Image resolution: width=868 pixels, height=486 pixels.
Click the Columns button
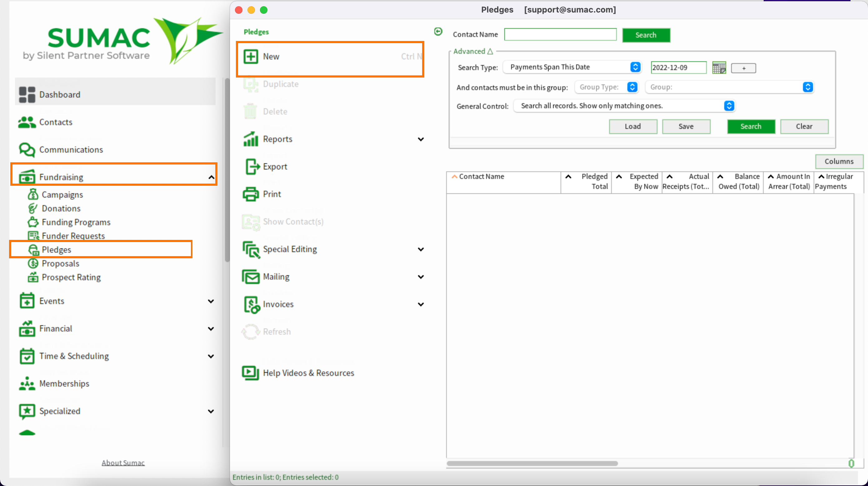[x=839, y=162]
